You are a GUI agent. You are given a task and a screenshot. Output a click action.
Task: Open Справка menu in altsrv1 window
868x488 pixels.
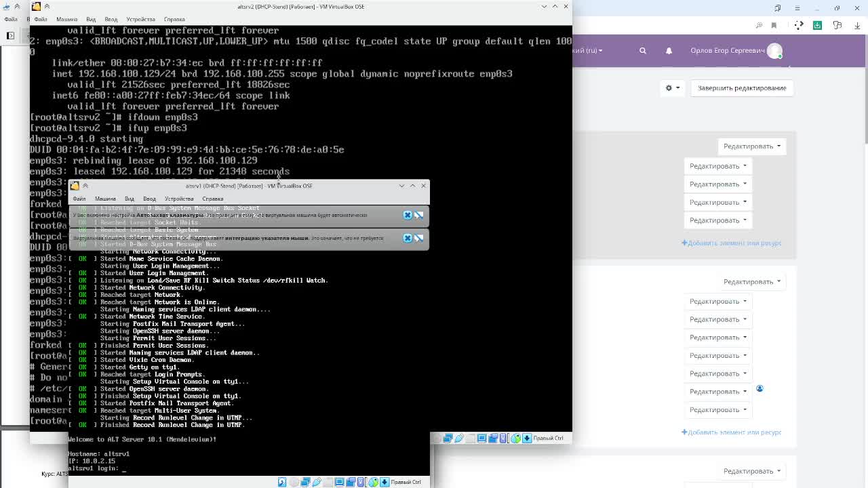coord(212,199)
